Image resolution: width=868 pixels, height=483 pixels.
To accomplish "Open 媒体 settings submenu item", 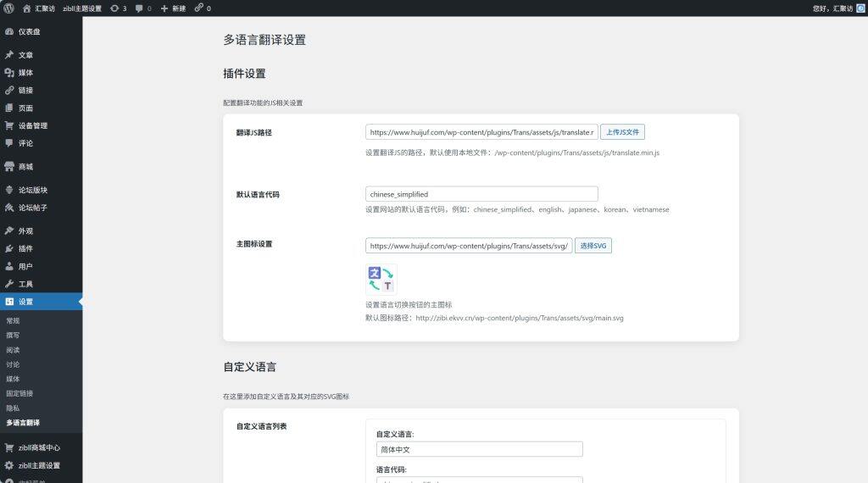I will [13, 379].
